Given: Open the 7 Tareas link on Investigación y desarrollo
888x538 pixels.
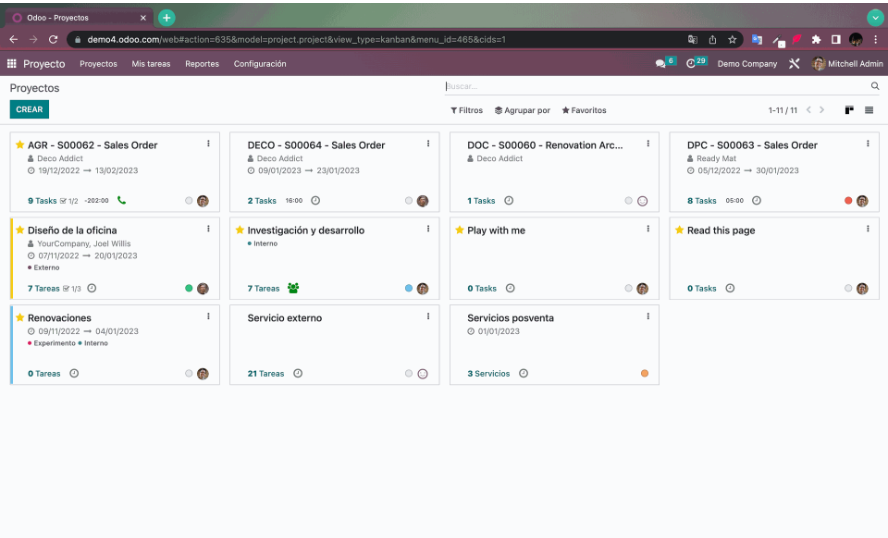Looking at the screenshot, I should coord(263,288).
